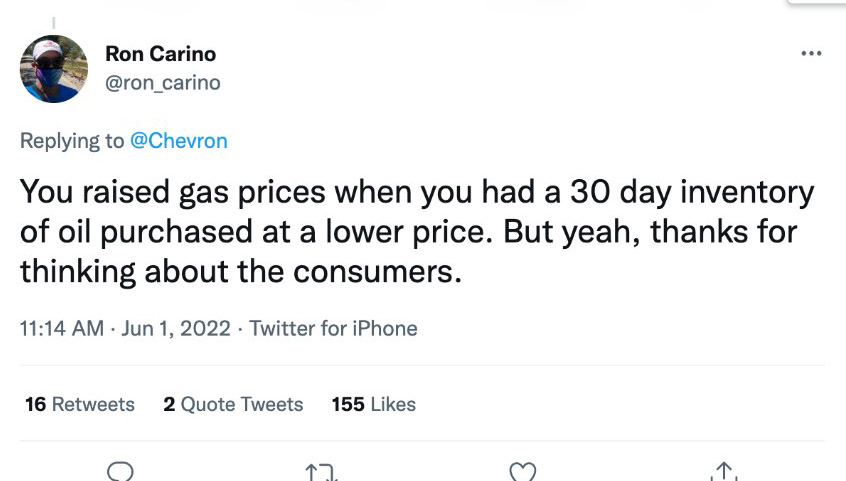Click the tweet line starting "You raised gas prices"

pos(417,192)
